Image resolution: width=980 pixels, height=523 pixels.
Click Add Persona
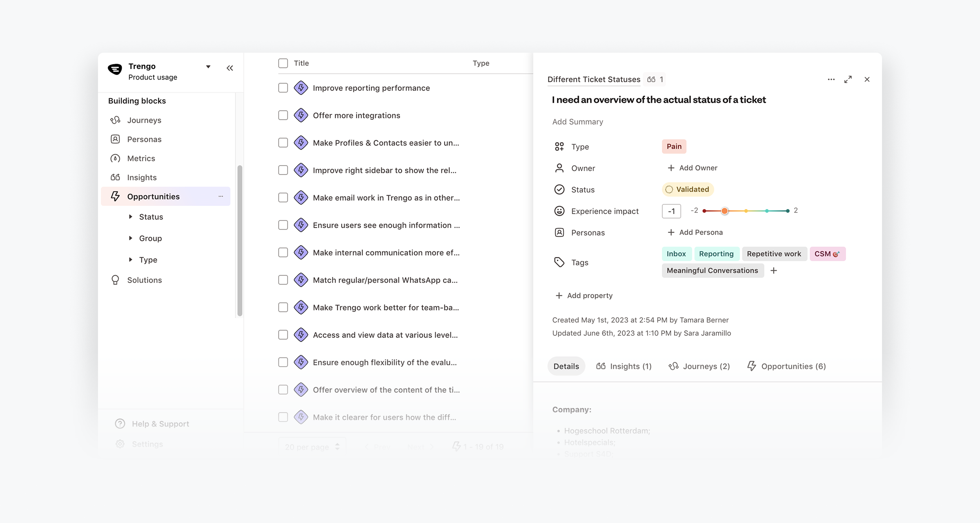(695, 232)
